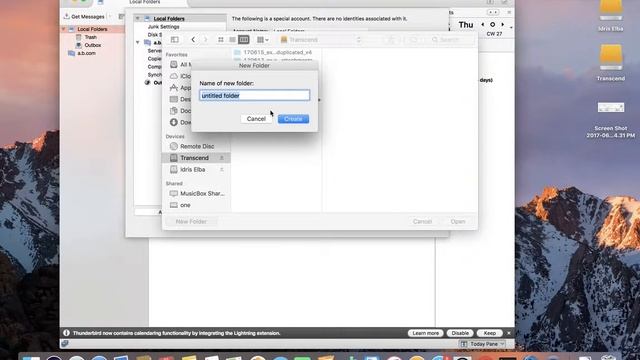Viewport: 640px width, 360px height.
Task: Click Cancel at bottom of file dialog
Action: tap(422, 221)
